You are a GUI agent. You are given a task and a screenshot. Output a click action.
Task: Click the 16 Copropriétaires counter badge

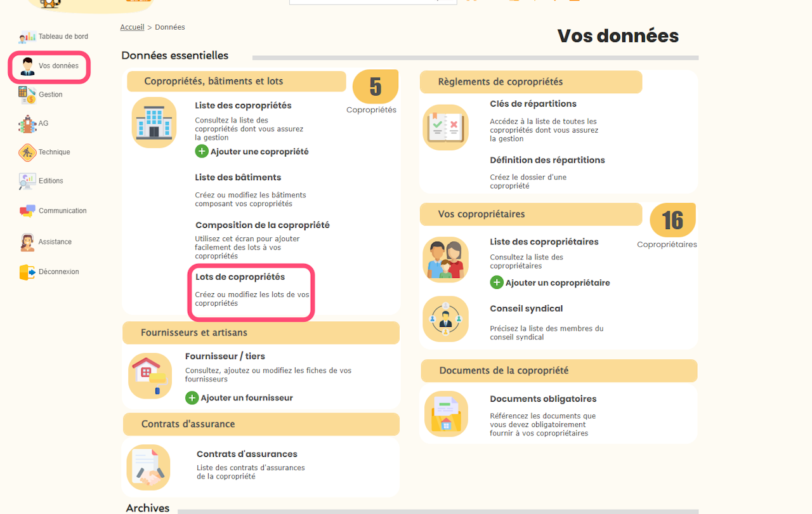(x=672, y=221)
